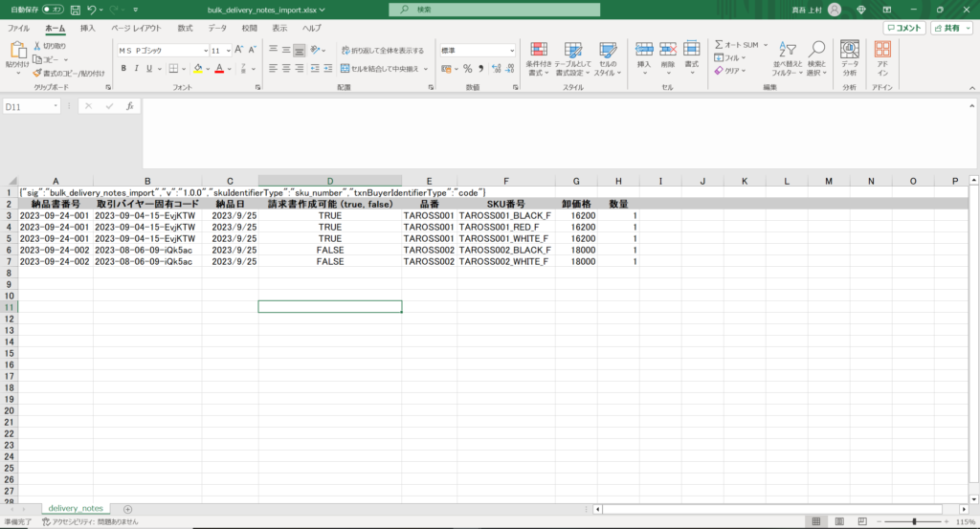
Task: Click the Comma Style icon
Action: (480, 69)
